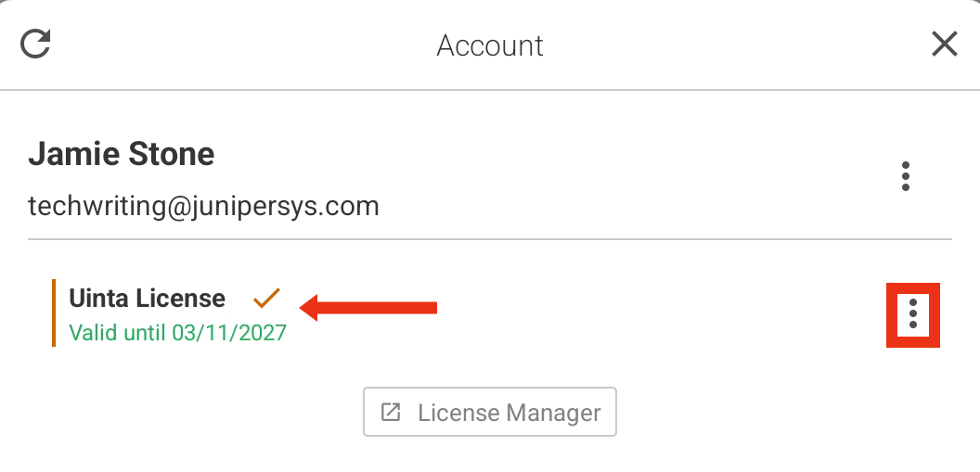Open the License Manager button
980x472 pixels.
tap(490, 412)
